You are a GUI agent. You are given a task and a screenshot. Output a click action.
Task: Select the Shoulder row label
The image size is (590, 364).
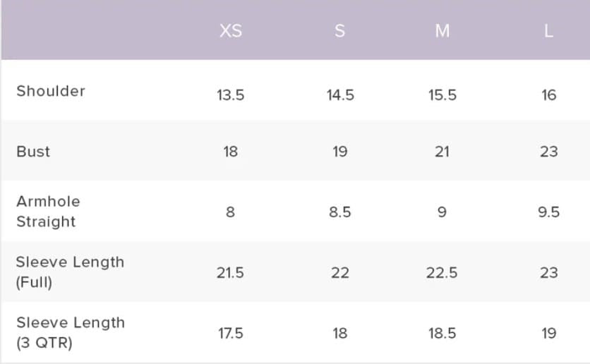pyautogui.click(x=51, y=91)
